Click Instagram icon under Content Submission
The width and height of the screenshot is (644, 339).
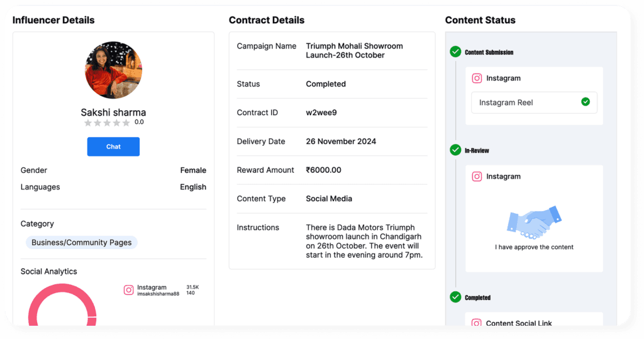click(x=477, y=78)
